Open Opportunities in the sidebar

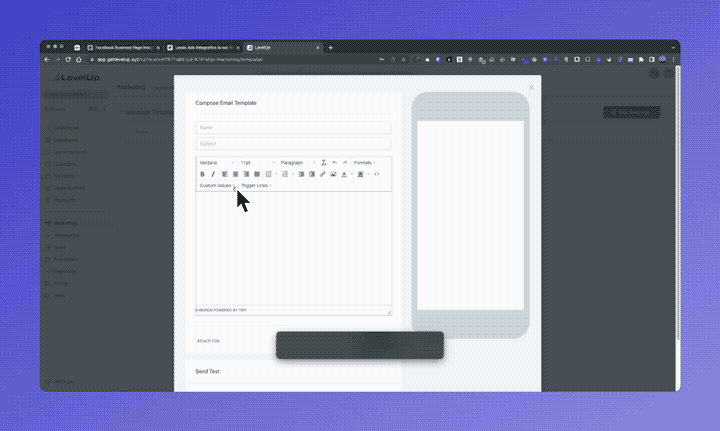(65, 188)
